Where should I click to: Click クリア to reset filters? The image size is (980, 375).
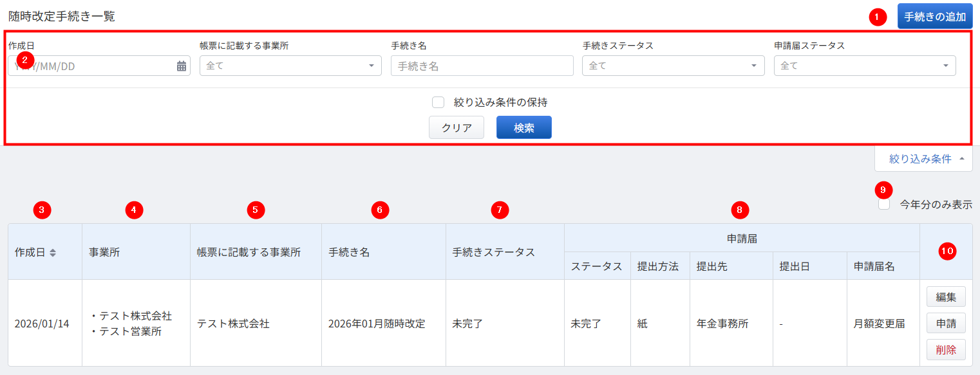(456, 127)
